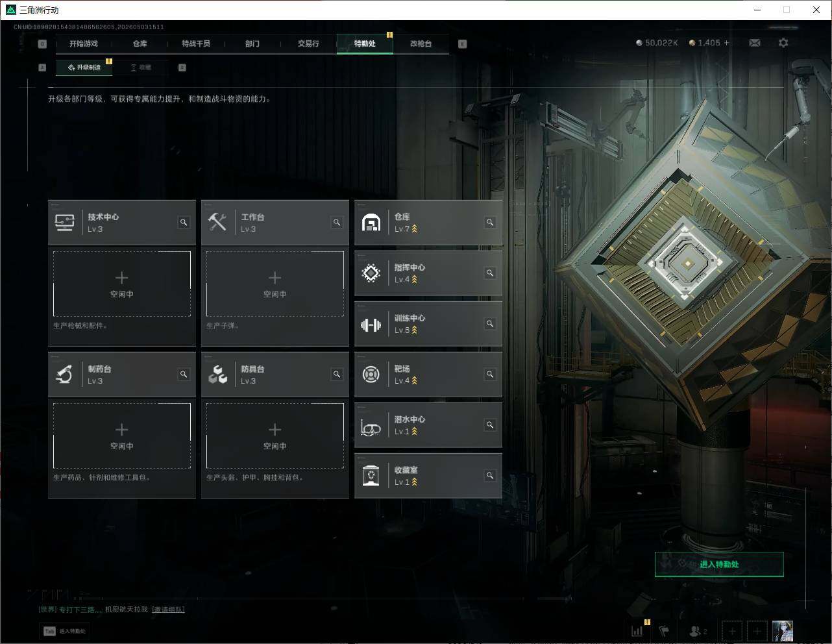Viewport: 832px width, 644px height.
Task: Open the 部门 tab
Action: (252, 43)
